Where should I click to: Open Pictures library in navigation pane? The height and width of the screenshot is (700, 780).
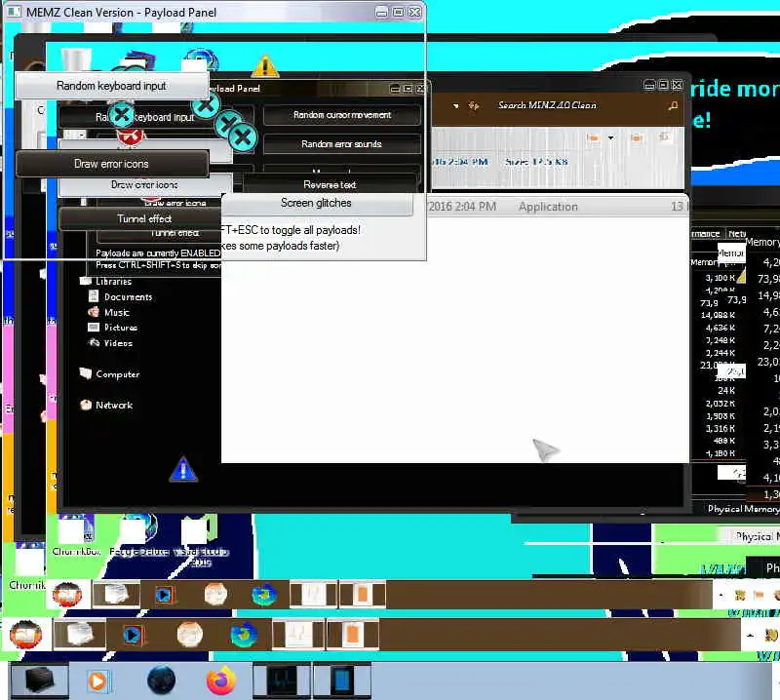[x=120, y=328]
